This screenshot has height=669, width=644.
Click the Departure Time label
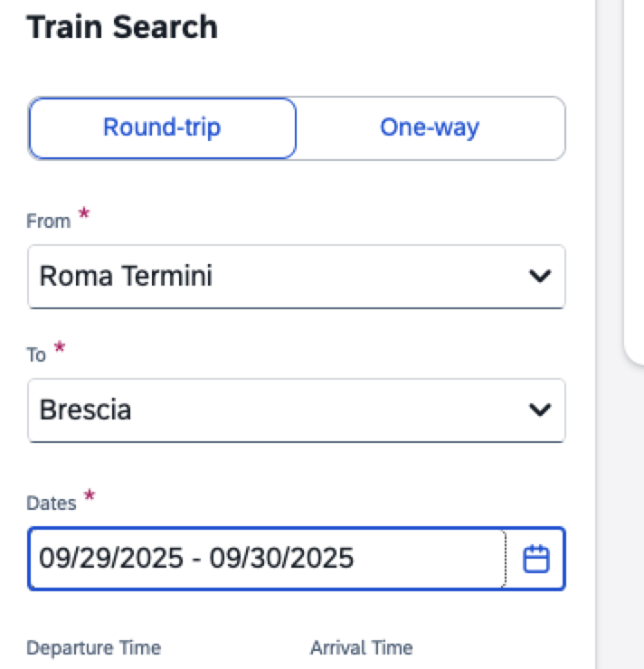(x=93, y=647)
